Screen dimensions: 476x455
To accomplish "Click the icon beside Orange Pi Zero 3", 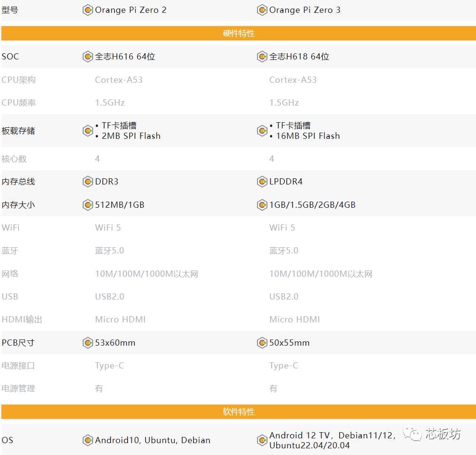I will pos(262,10).
